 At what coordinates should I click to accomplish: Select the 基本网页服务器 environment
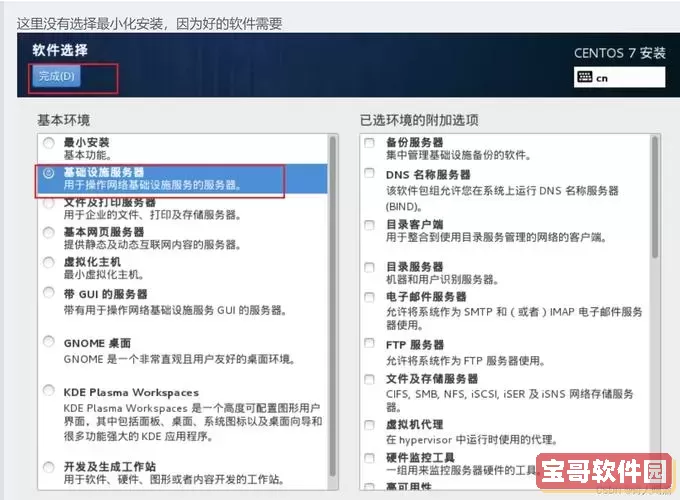coord(49,233)
